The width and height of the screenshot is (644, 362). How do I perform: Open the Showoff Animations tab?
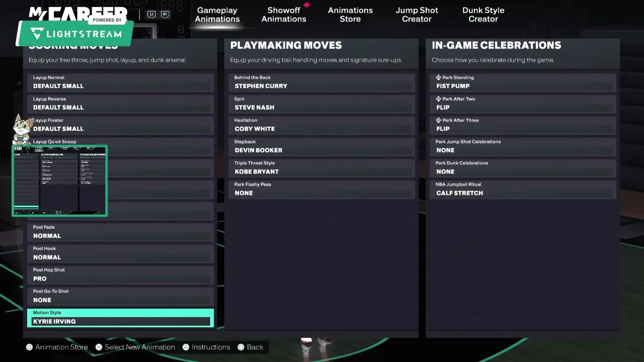pyautogui.click(x=284, y=15)
